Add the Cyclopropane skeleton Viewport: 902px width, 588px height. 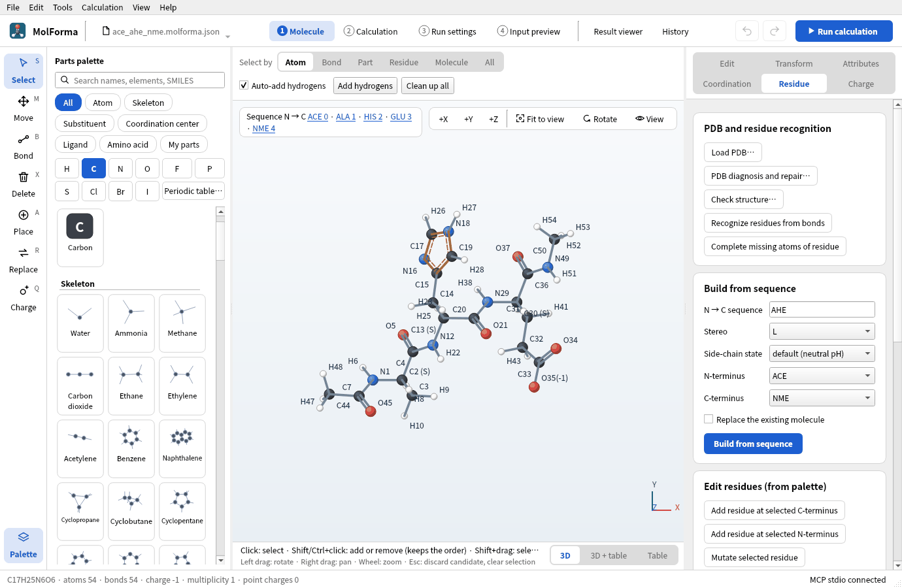[x=80, y=512]
